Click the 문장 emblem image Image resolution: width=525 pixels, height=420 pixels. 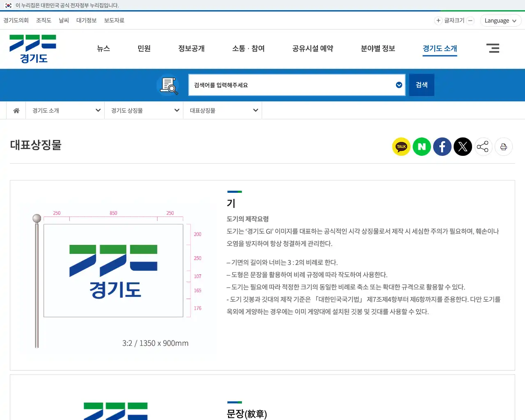[x=116, y=411]
